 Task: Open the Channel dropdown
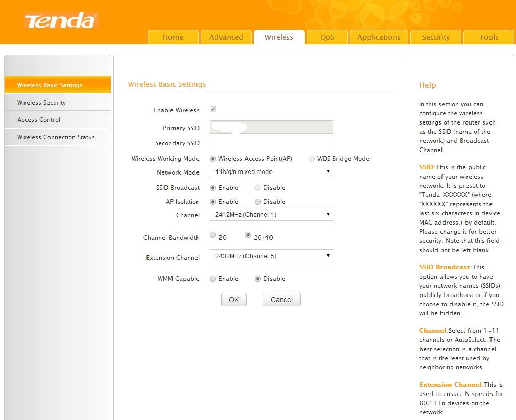pyautogui.click(x=272, y=214)
